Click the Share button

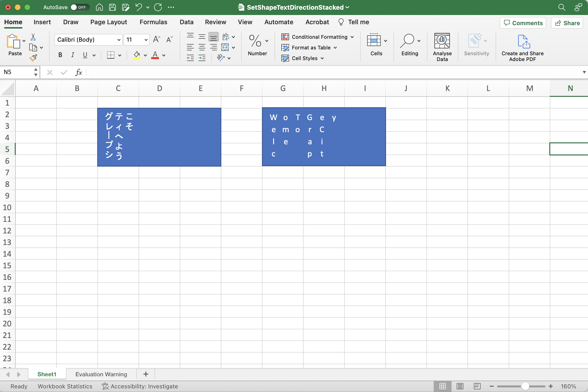coord(567,23)
